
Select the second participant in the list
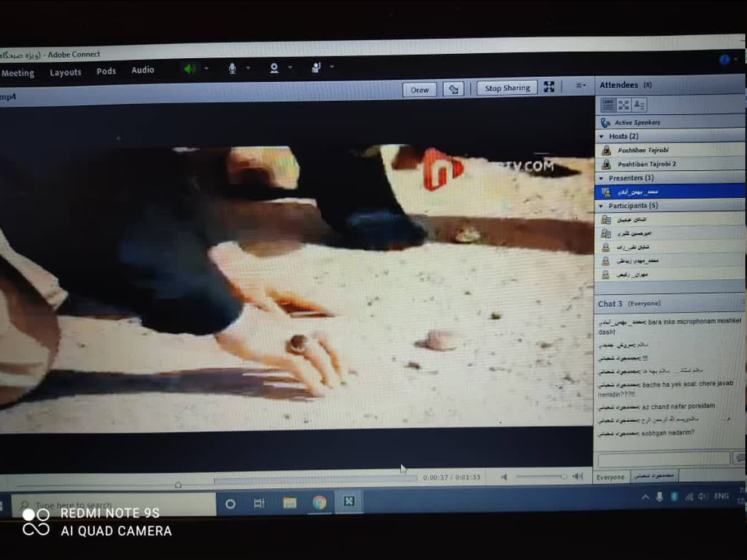click(670, 233)
